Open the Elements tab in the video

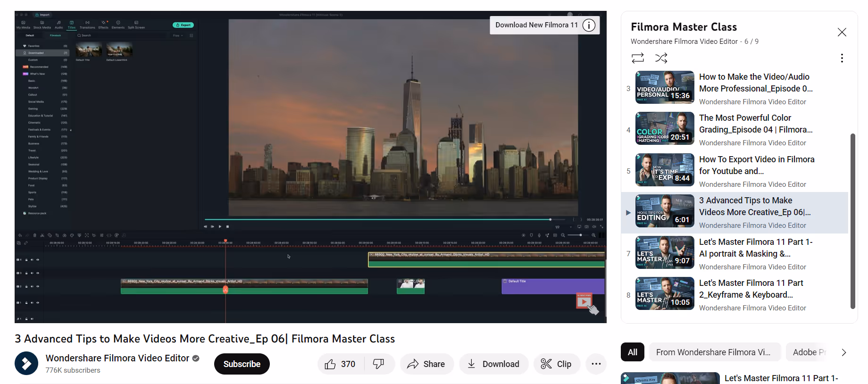coord(118,25)
